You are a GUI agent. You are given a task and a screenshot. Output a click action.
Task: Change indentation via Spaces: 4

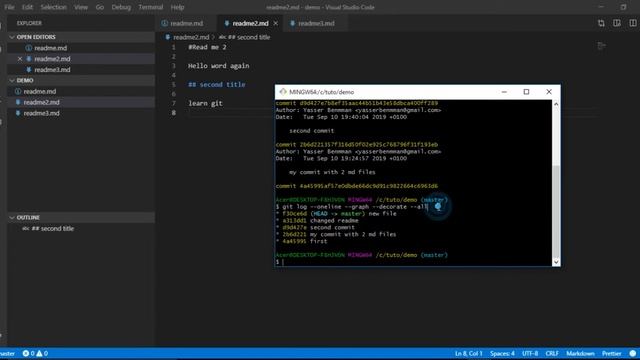502,353
